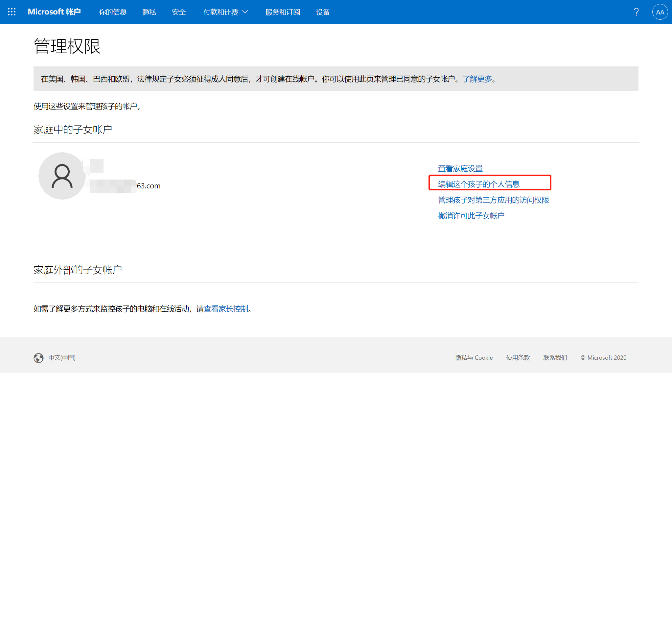
Task: Click the help question mark icon
Action: click(x=636, y=12)
